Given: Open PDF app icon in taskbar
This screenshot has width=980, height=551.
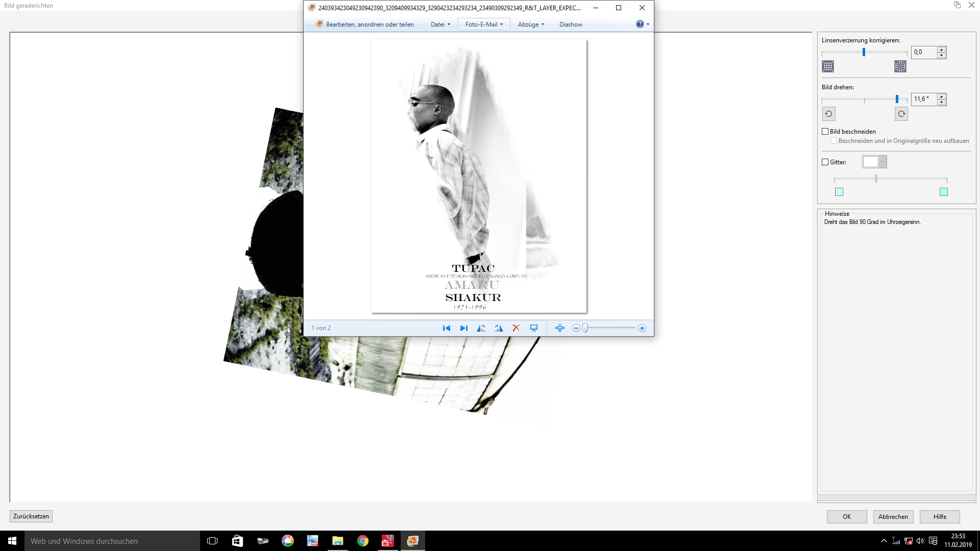Looking at the screenshot, I should pyautogui.click(x=312, y=541).
